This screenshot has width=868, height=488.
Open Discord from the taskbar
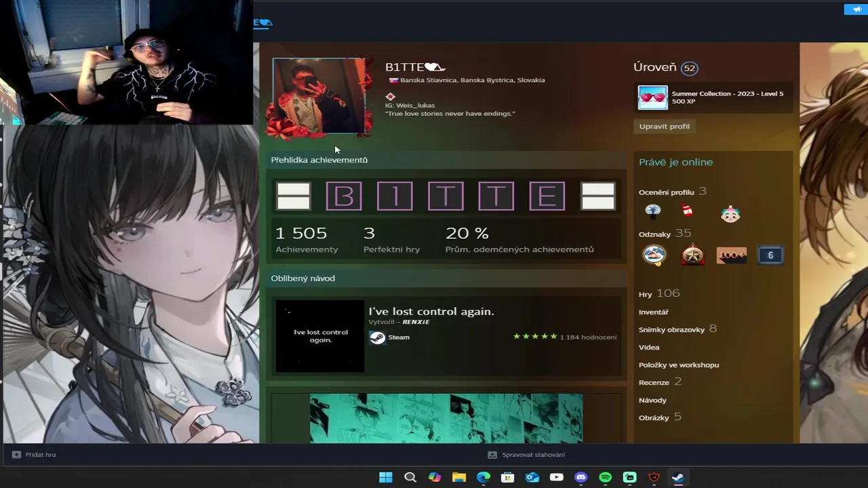(x=581, y=477)
